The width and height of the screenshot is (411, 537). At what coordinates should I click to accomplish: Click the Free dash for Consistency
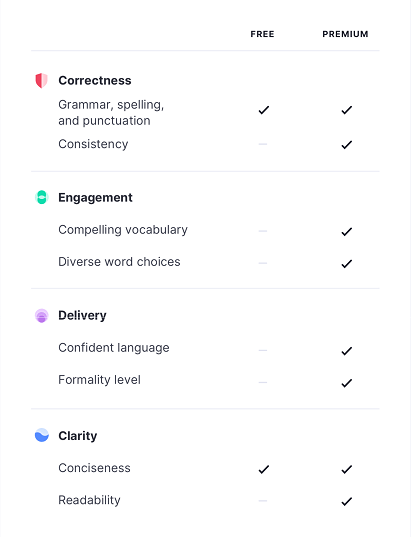(x=263, y=144)
